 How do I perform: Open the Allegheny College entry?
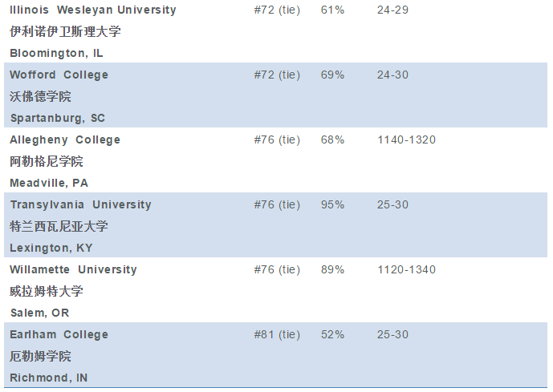[65, 140]
